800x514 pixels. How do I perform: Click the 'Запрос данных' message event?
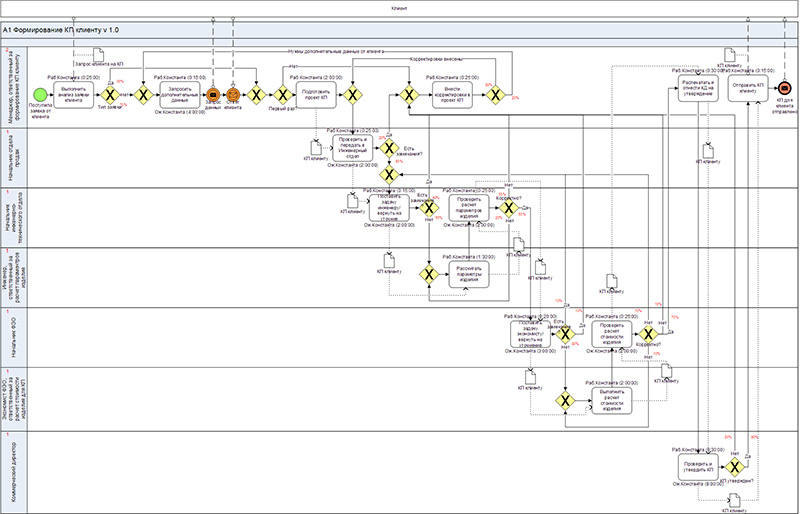[x=213, y=95]
